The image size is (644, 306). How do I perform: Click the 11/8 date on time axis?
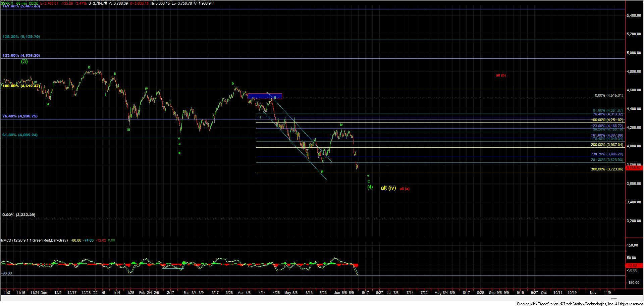[x=6, y=293]
